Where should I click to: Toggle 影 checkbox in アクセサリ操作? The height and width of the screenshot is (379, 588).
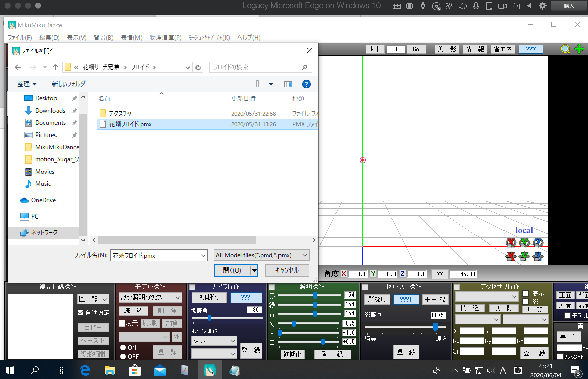526,301
